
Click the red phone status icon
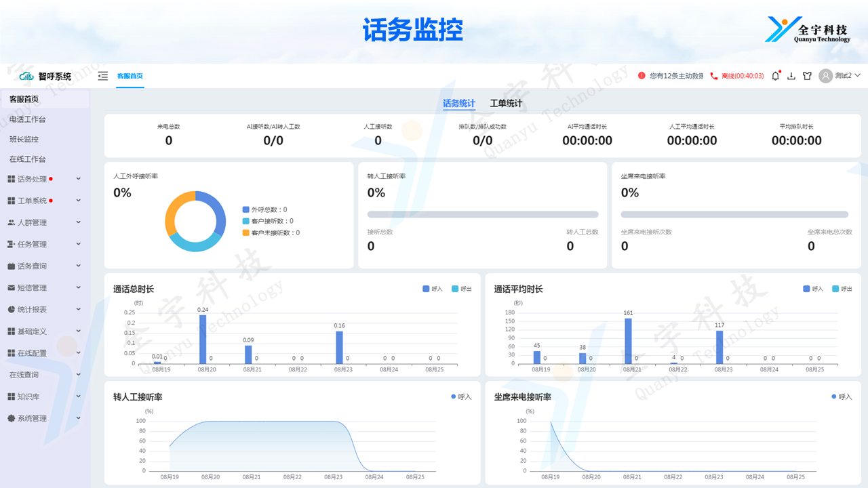pyautogui.click(x=714, y=76)
